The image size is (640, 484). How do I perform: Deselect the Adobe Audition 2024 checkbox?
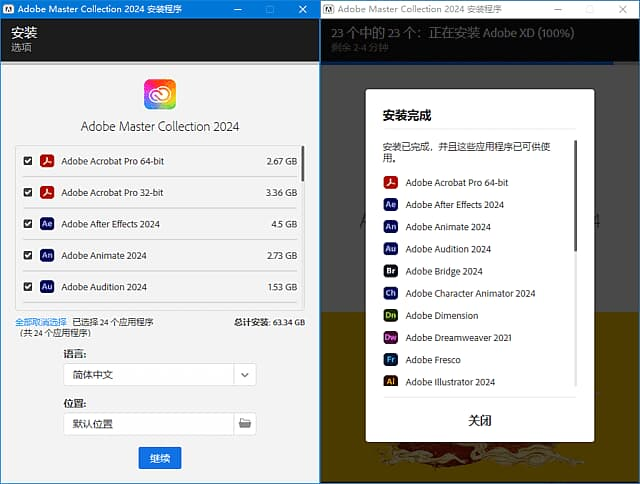point(28,287)
